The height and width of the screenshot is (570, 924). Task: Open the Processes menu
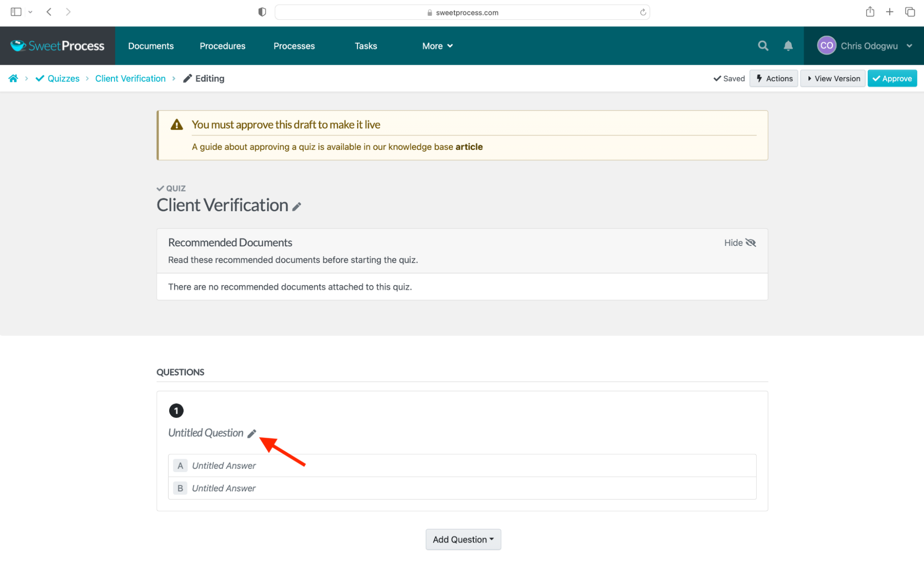[x=294, y=46]
